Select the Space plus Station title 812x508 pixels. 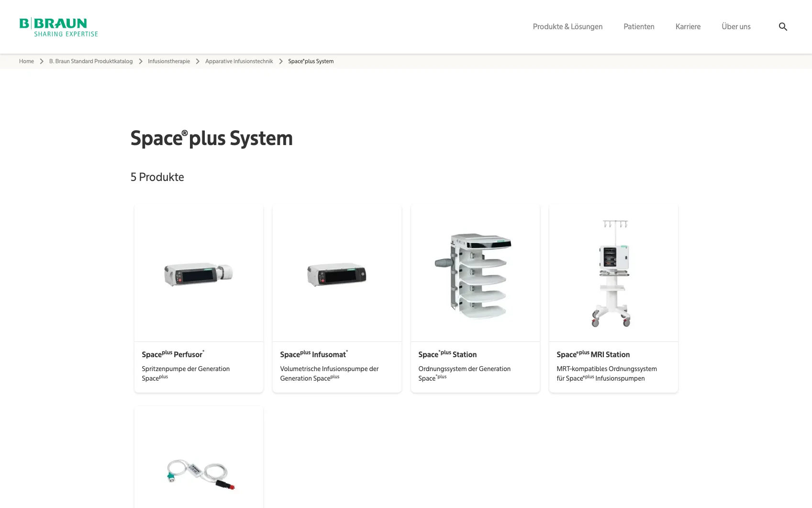(447, 354)
